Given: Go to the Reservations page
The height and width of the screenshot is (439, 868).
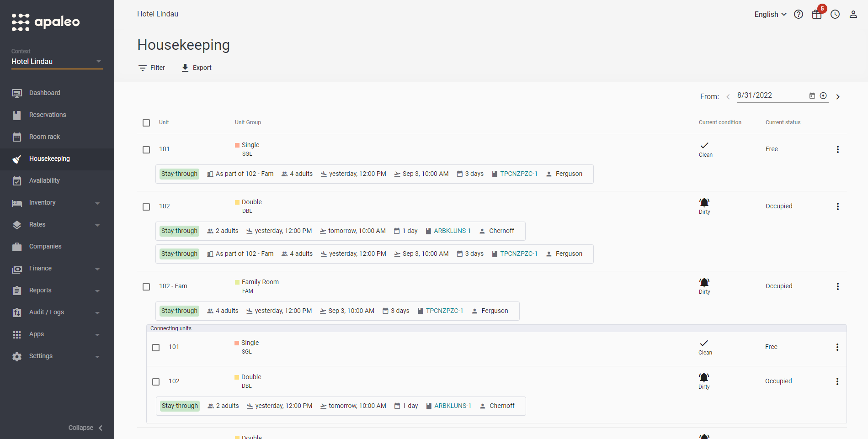Looking at the screenshot, I should [47, 115].
